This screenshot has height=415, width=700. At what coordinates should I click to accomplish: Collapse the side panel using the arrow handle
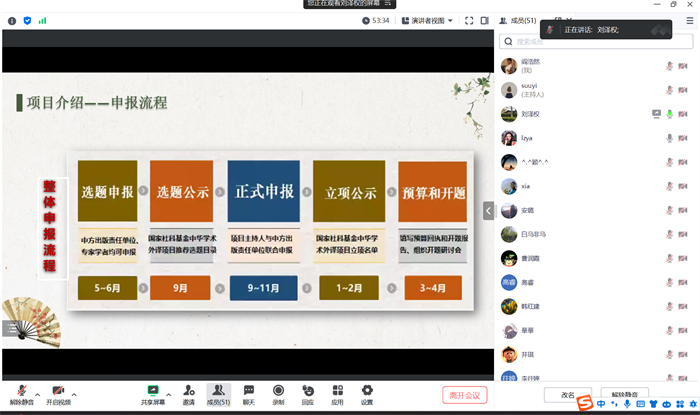tap(489, 210)
